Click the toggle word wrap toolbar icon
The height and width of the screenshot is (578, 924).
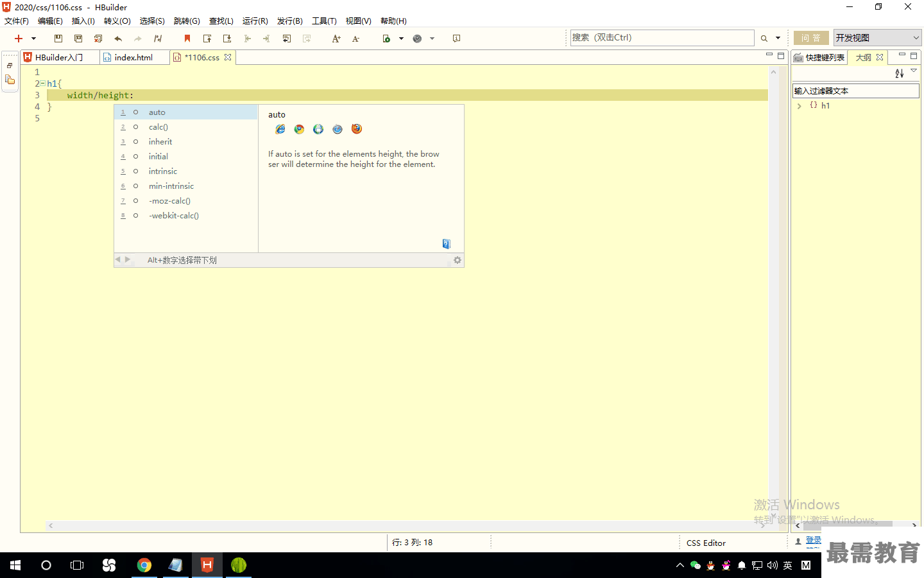pyautogui.click(x=287, y=39)
